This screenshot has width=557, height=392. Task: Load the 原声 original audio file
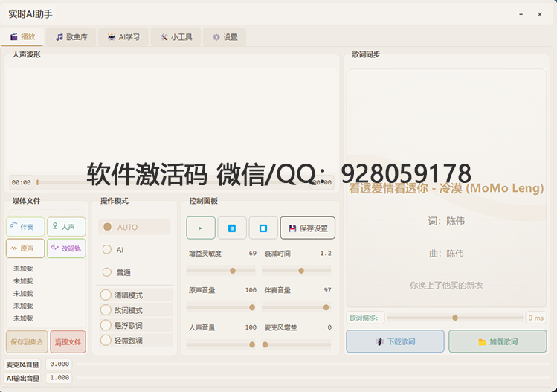click(25, 248)
